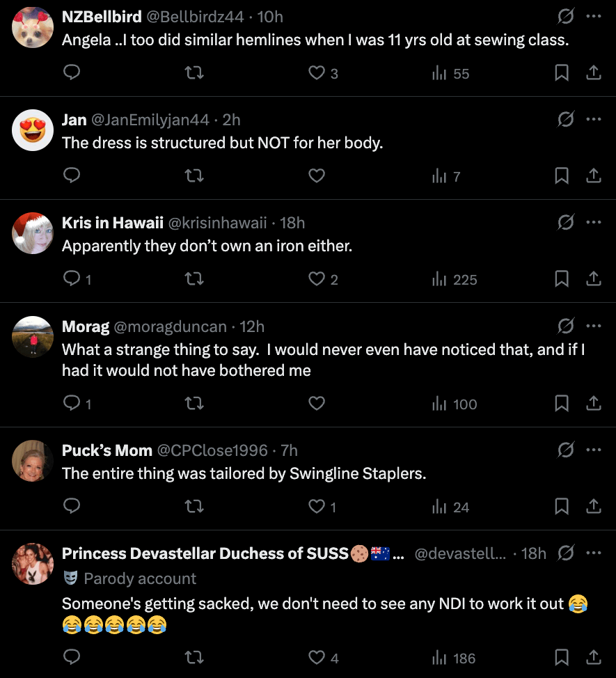This screenshot has height=678, width=616.
Task: Open replies on Morag's tweet
Action: click(x=72, y=403)
